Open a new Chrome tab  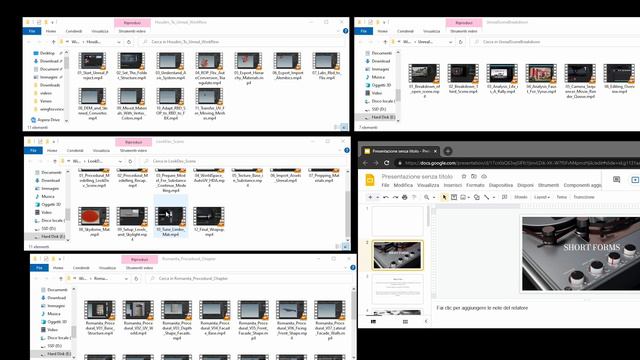(x=448, y=151)
